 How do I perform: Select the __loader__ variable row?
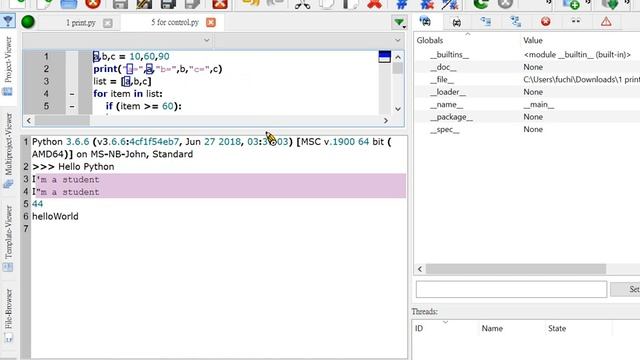(x=527, y=92)
